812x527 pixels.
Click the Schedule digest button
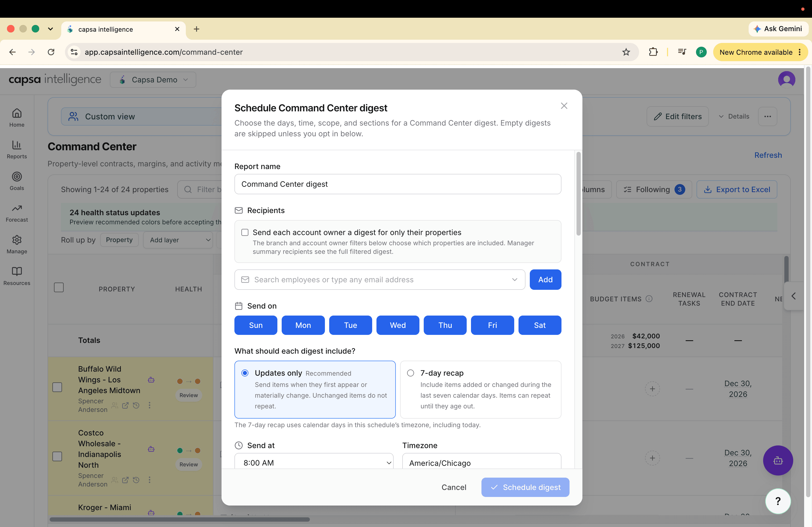(x=525, y=487)
